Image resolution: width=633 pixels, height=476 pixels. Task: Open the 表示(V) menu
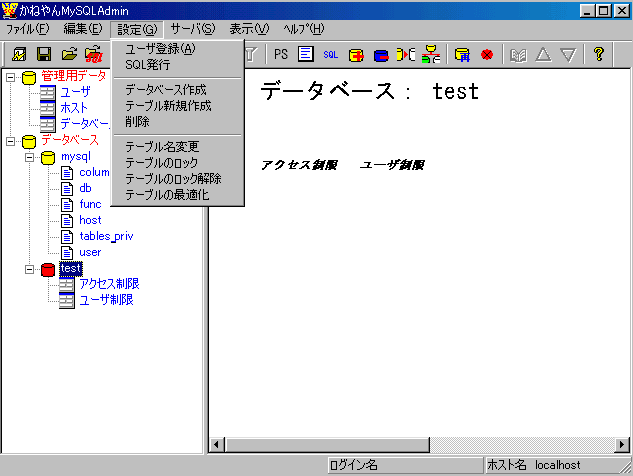249,29
